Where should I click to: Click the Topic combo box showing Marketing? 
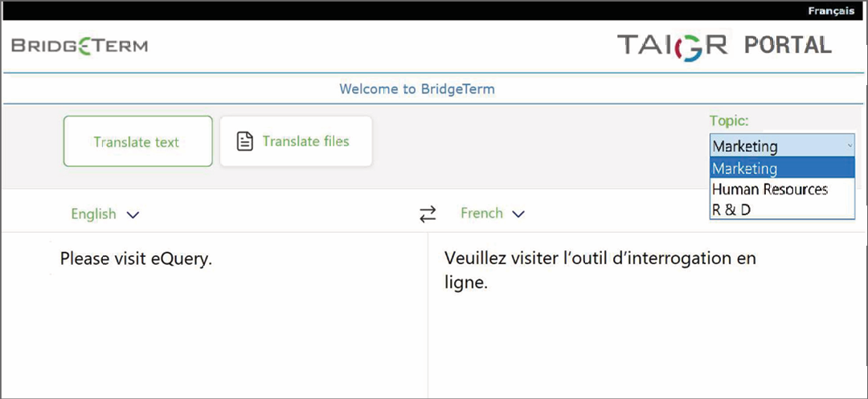click(772, 146)
